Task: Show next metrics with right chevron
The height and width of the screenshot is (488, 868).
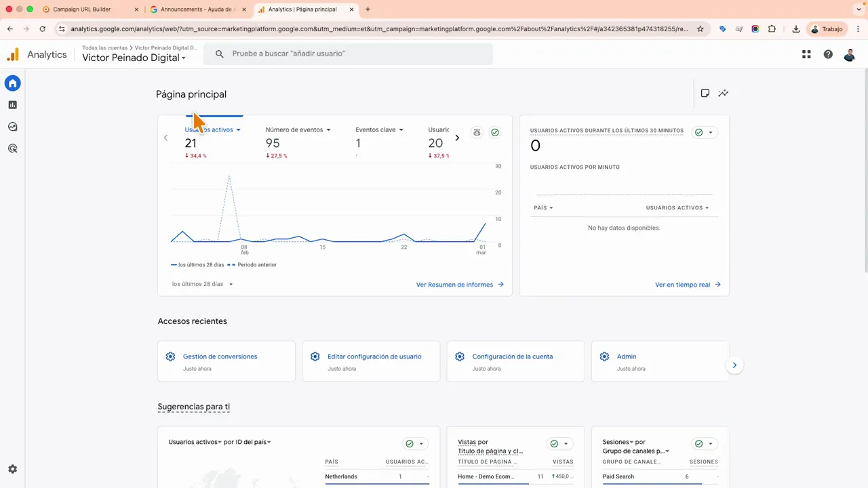Action: (457, 138)
